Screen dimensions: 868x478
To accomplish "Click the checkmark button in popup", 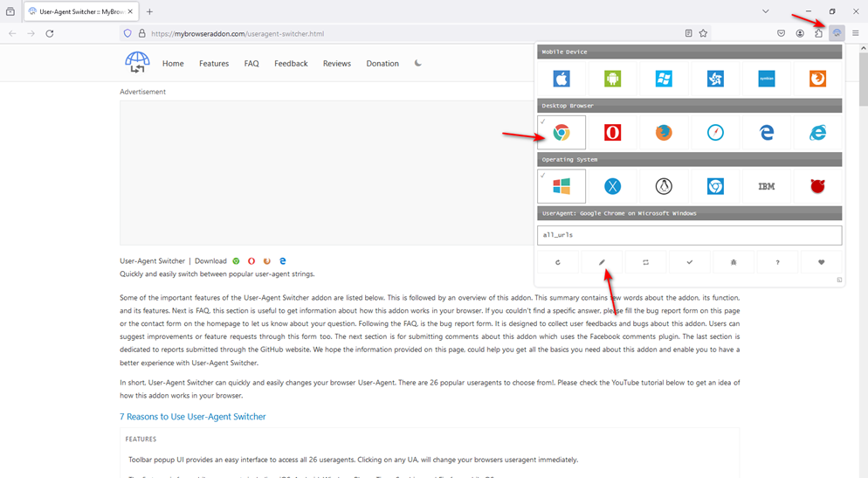I will [x=690, y=262].
